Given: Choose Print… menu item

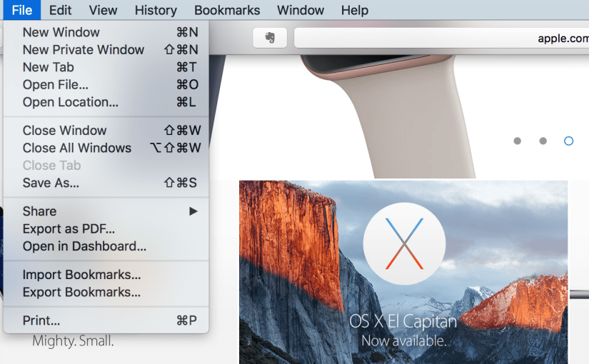Looking at the screenshot, I should (106, 320).
